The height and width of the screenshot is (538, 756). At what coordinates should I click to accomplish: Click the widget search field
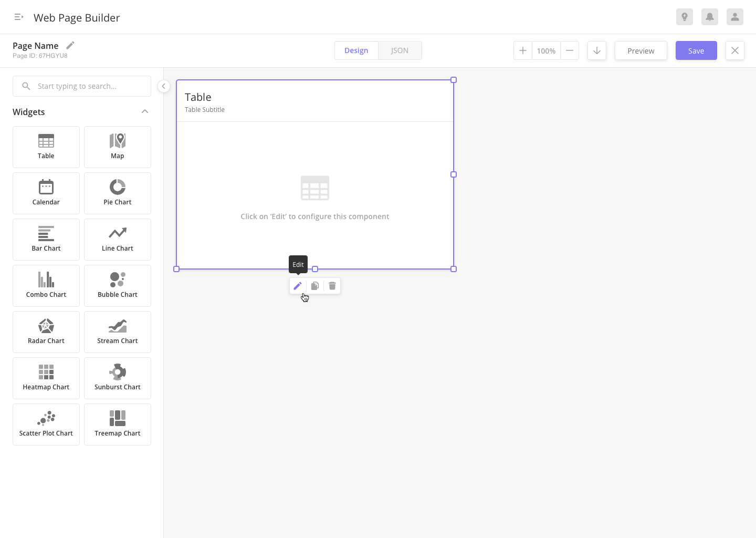[x=82, y=86]
